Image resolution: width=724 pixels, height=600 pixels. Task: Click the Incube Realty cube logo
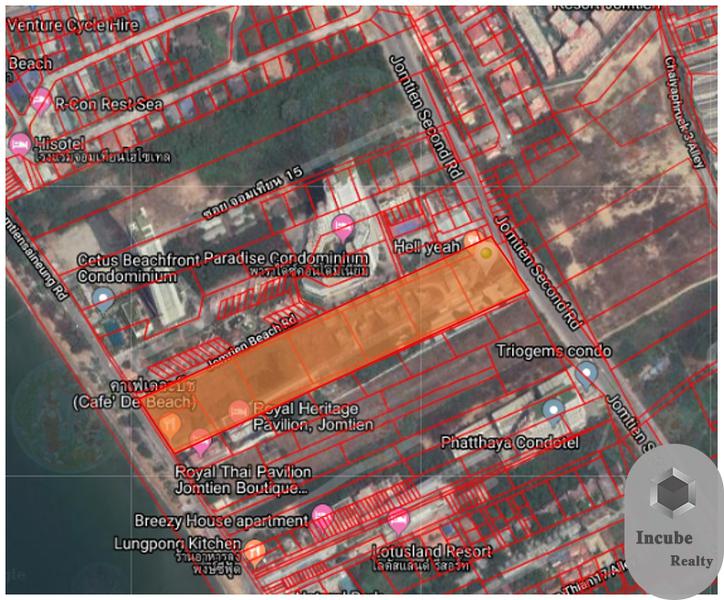[x=675, y=493]
